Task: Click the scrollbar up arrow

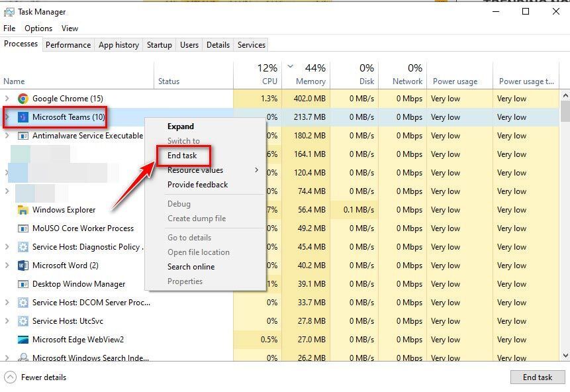Action: coord(565,95)
